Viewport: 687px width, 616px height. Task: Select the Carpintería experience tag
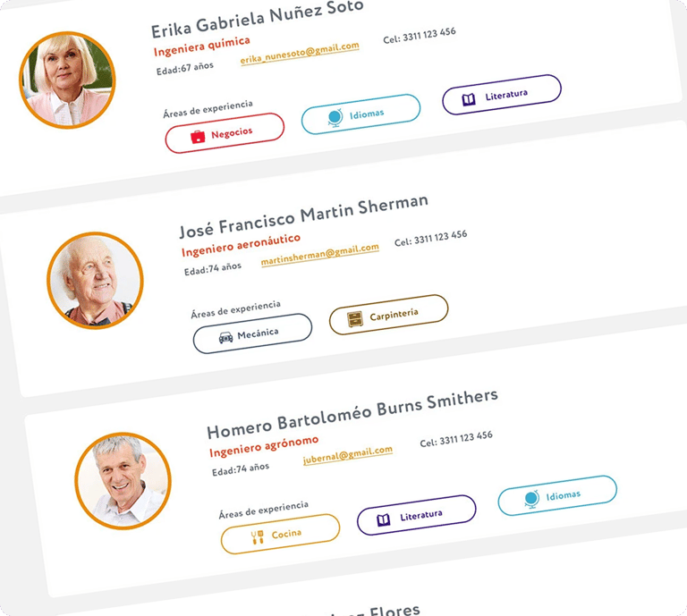point(388,316)
